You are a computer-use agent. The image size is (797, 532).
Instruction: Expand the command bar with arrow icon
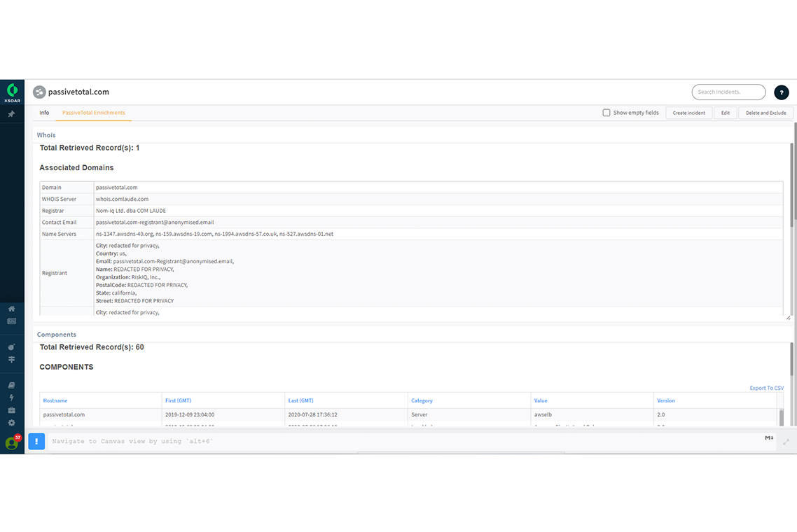click(786, 442)
